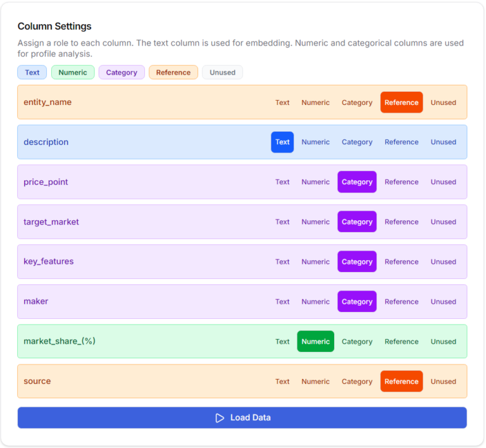Set source role to Category
Screen dimensions: 486x448
point(357,382)
